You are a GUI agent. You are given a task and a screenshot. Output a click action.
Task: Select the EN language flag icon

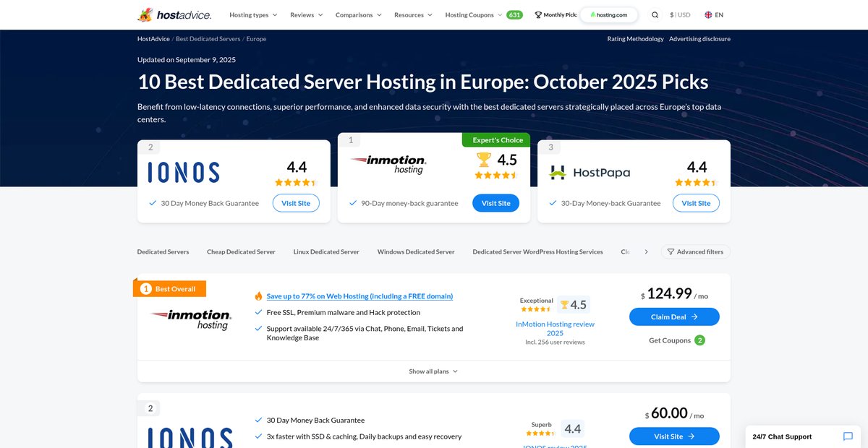708,14
